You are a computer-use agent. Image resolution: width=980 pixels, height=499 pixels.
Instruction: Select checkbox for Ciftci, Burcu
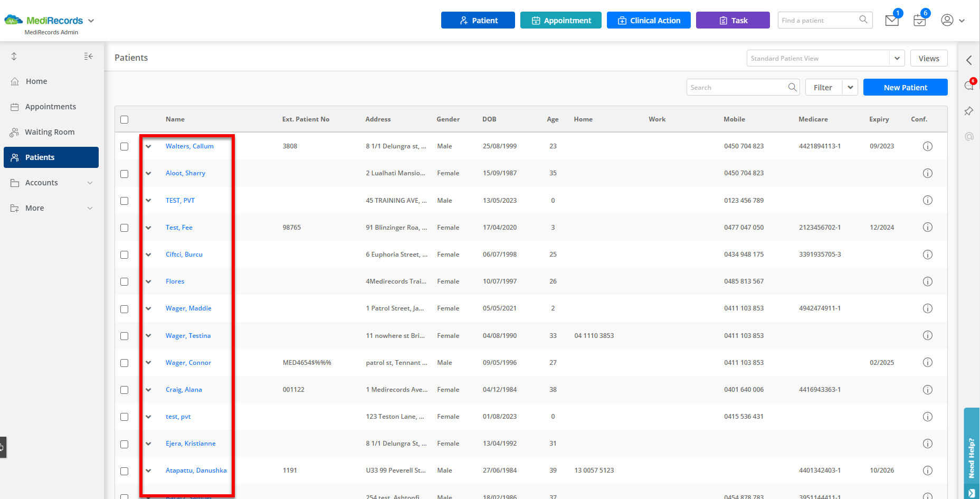pyautogui.click(x=125, y=255)
